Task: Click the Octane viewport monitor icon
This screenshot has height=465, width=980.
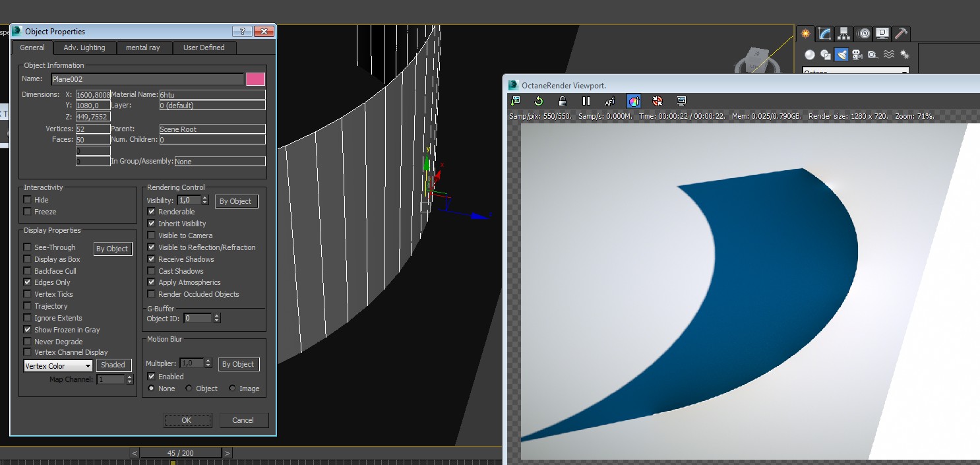Action: pos(681,101)
